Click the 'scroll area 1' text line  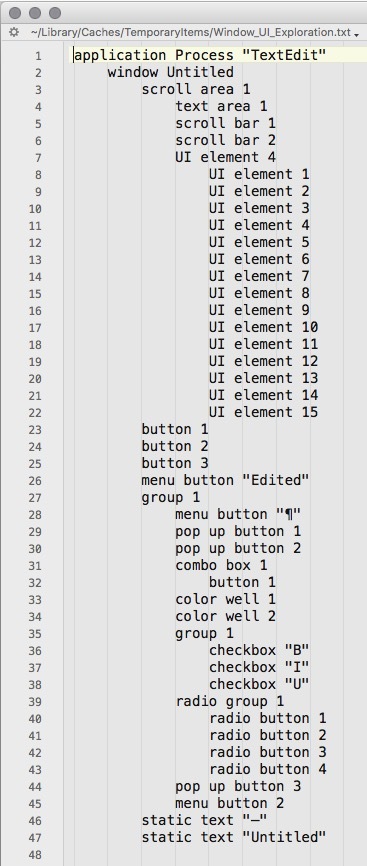pos(196,89)
